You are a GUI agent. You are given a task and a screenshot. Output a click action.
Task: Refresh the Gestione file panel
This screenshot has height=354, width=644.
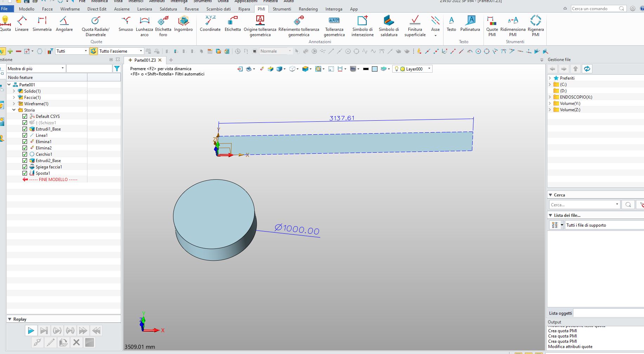pos(587,69)
